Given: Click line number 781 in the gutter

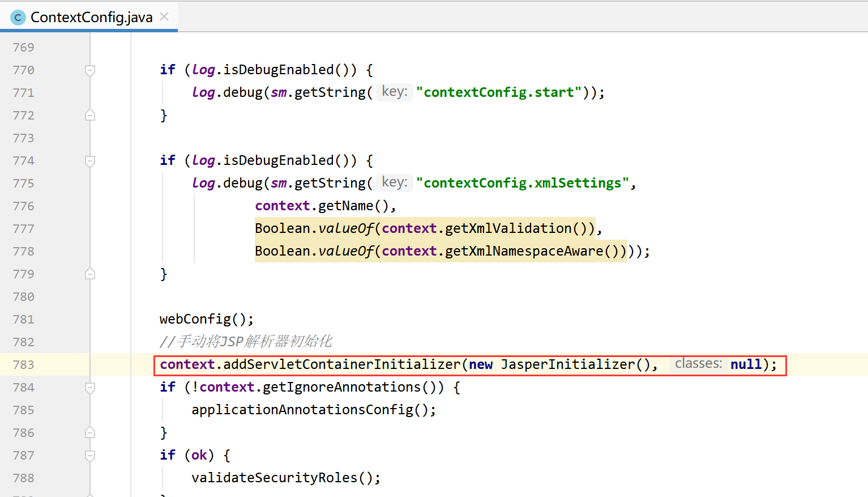Looking at the screenshot, I should (x=23, y=320).
